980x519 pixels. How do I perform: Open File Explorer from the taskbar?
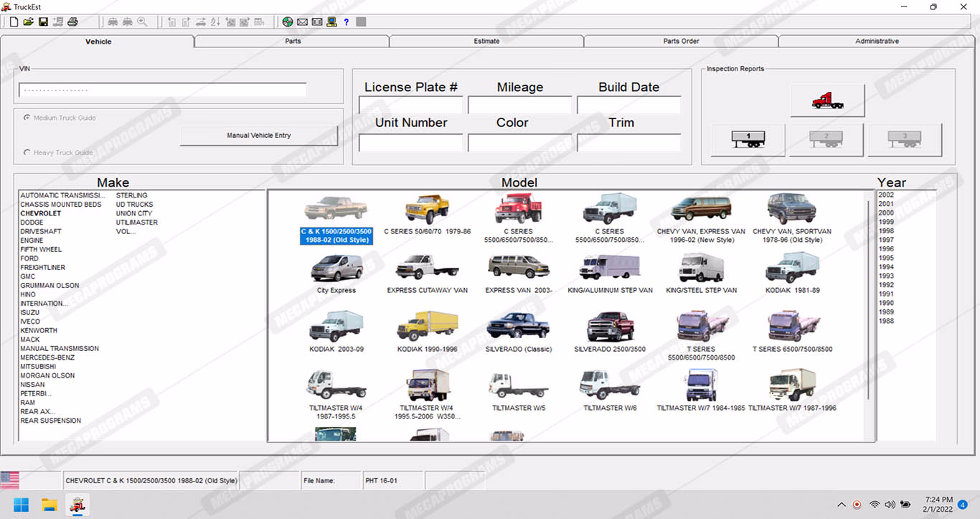pos(49,505)
